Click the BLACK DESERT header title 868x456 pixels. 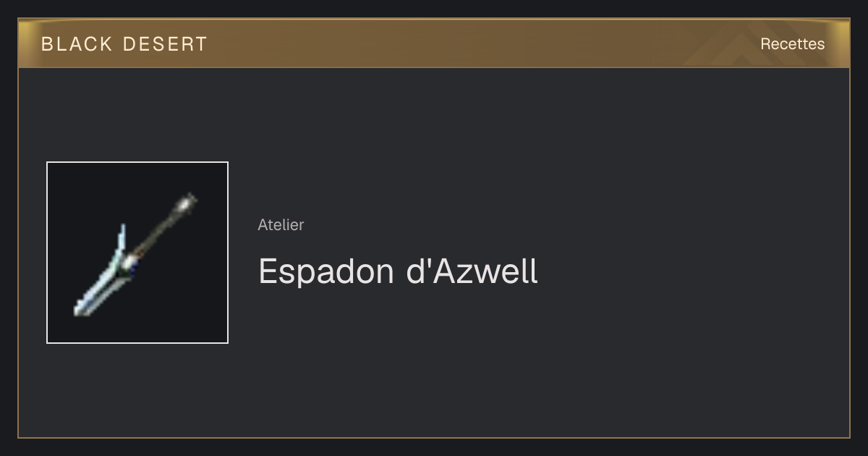124,44
